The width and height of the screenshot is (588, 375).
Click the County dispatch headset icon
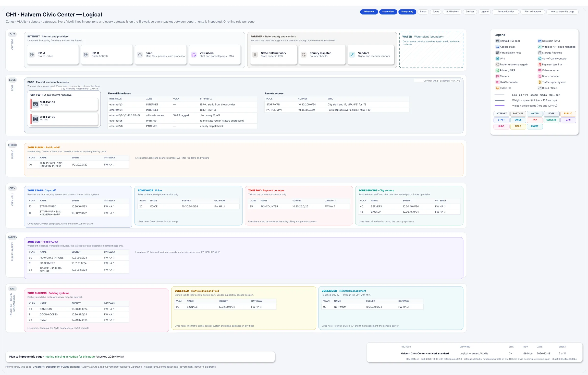tap(304, 55)
